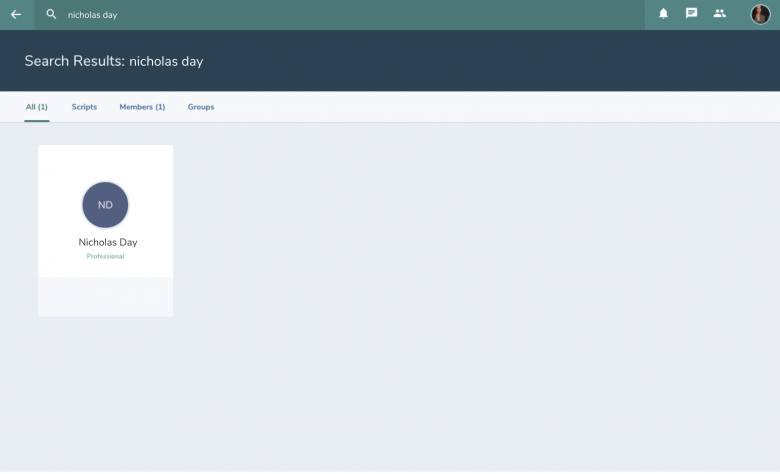Open notifications bell icon

pyautogui.click(x=663, y=13)
